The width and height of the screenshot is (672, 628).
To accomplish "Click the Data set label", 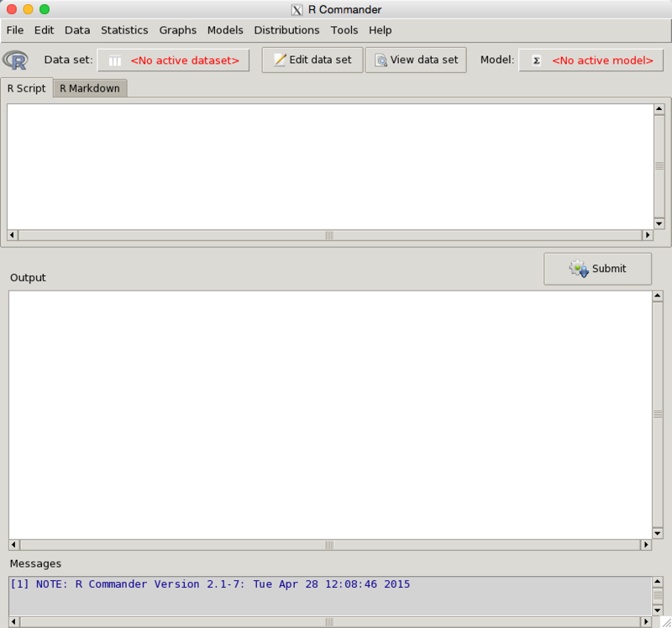I will (69, 60).
